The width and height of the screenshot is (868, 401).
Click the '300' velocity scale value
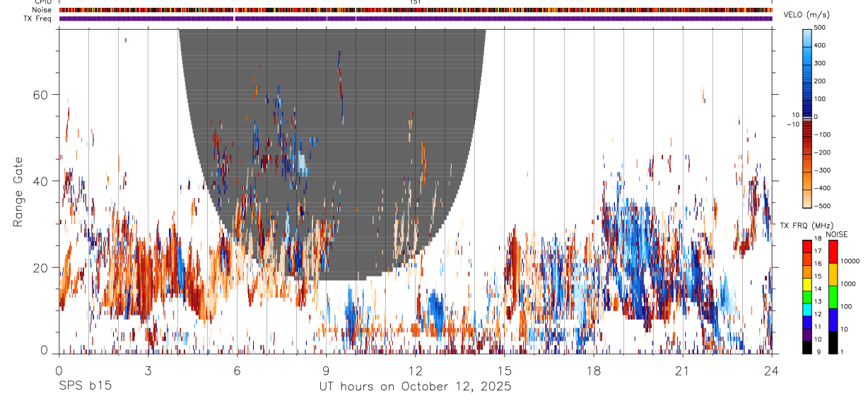point(820,63)
